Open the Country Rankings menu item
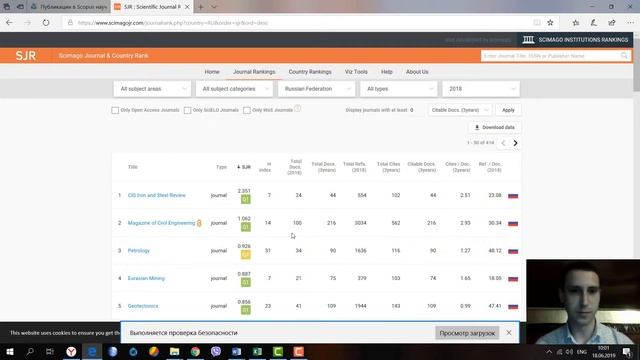The height and width of the screenshot is (360, 640). pyautogui.click(x=310, y=72)
